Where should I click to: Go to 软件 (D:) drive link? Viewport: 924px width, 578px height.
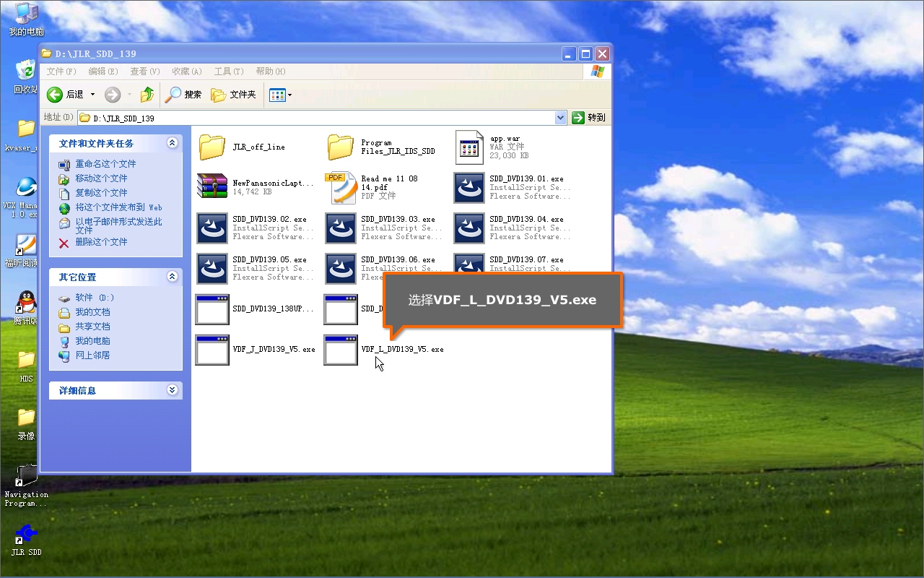tap(95, 298)
